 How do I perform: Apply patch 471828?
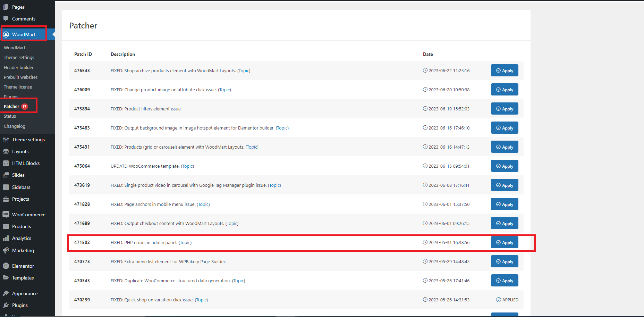pyautogui.click(x=505, y=204)
